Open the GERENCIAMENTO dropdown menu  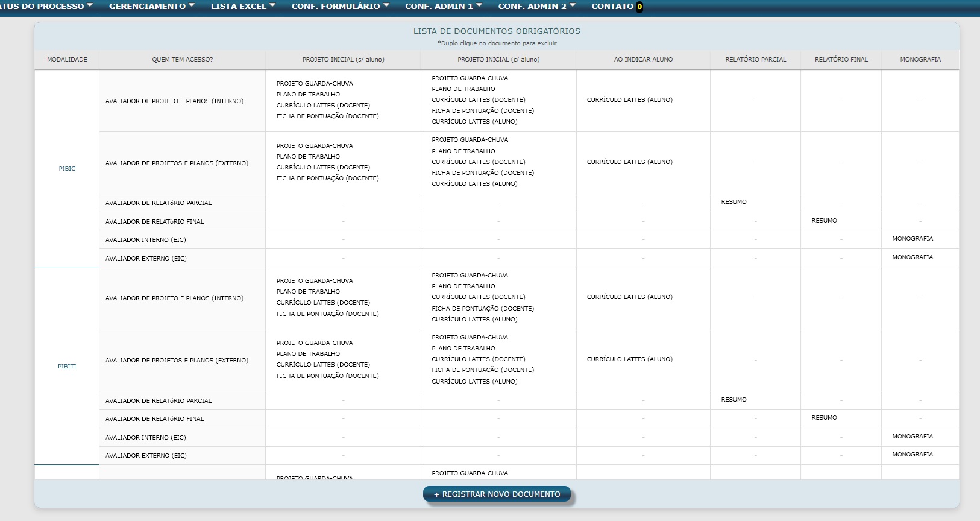pyautogui.click(x=151, y=7)
